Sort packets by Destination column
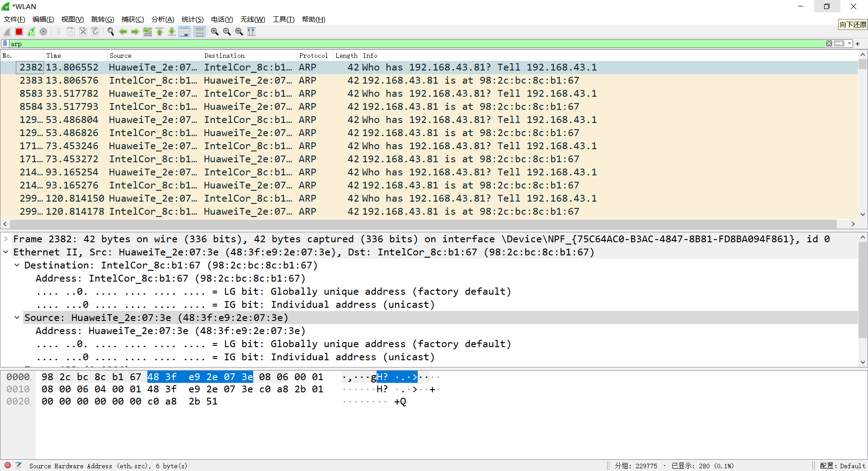 coord(250,56)
